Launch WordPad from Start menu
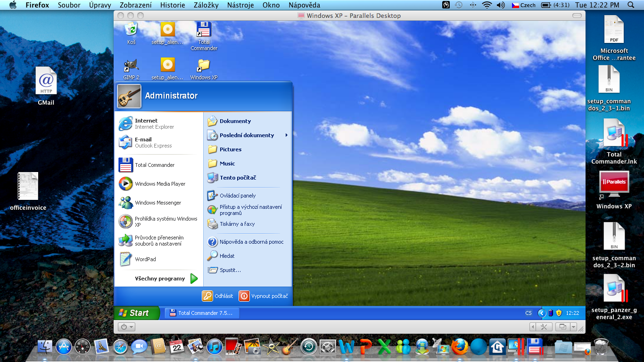 tap(159, 259)
